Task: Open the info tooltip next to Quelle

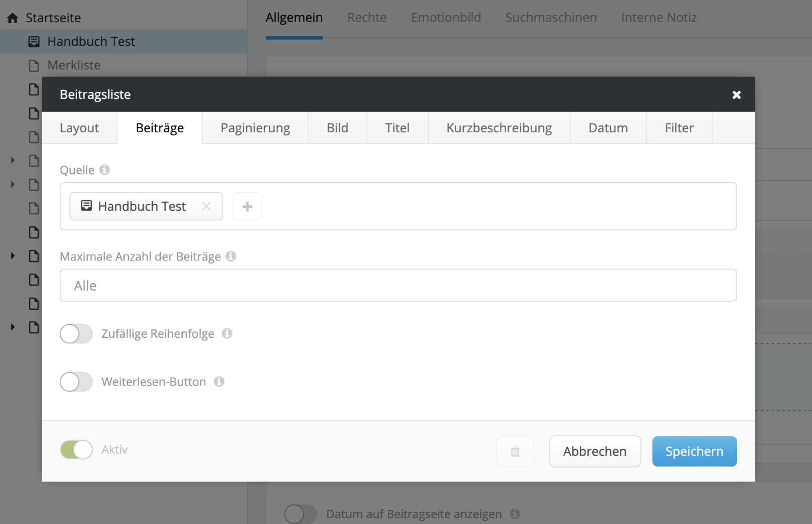Action: coord(105,170)
